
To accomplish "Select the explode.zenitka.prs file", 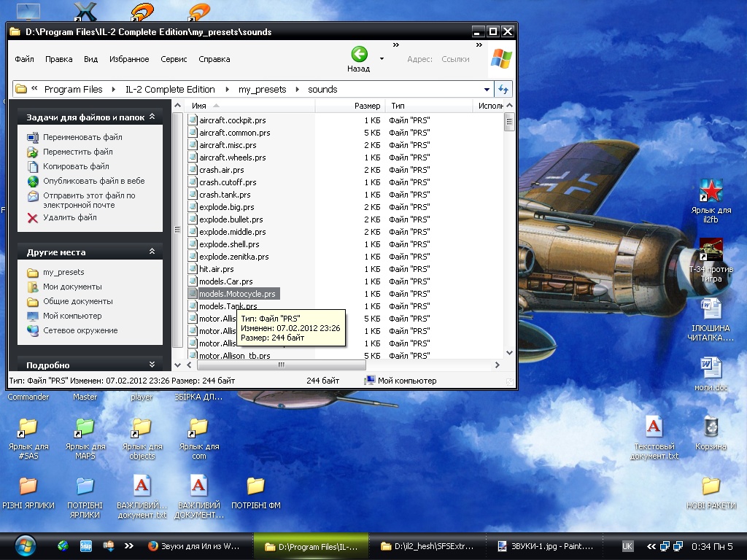I will coord(233,257).
